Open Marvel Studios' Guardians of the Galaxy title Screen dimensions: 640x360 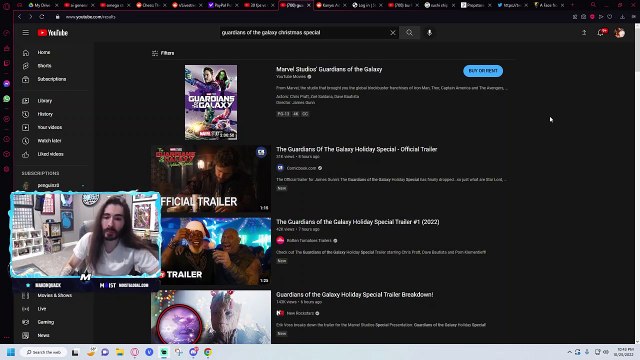click(329, 69)
